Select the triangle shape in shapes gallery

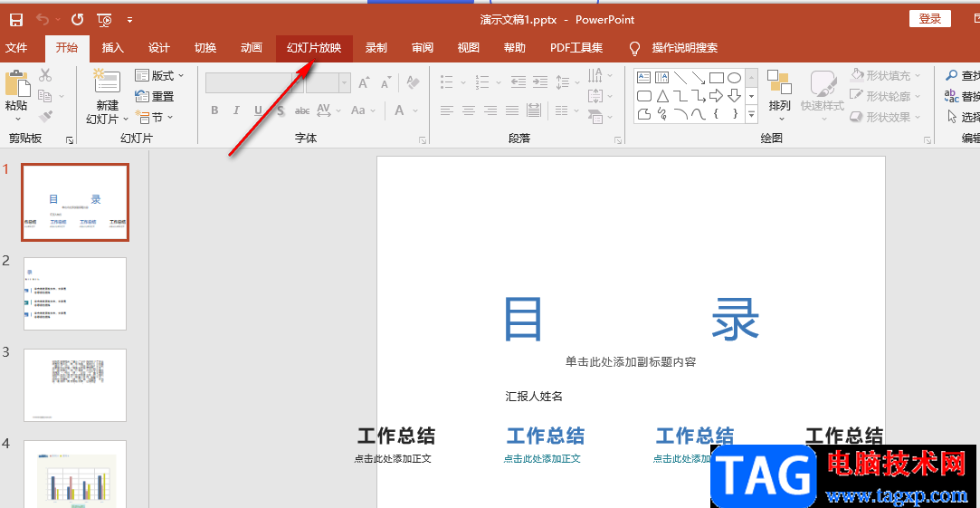661,96
